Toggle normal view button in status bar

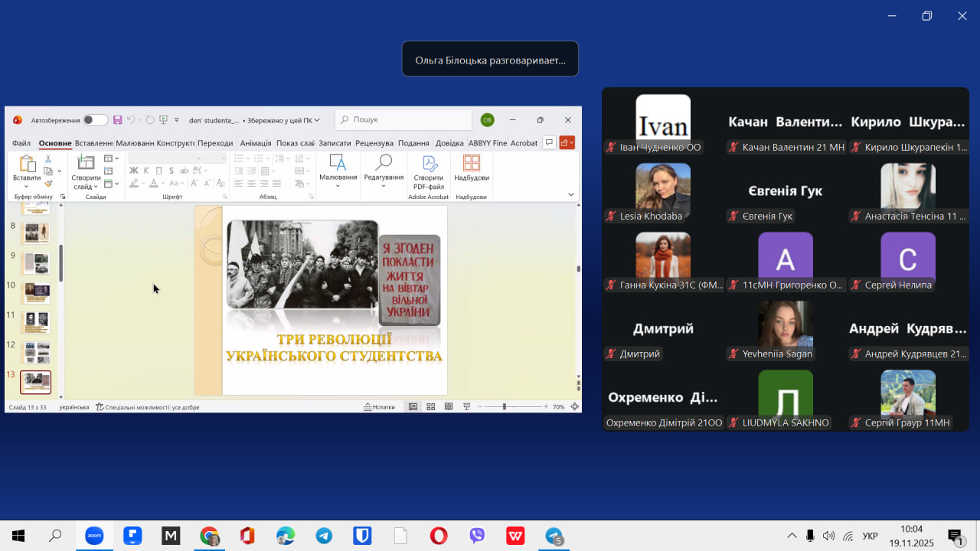click(413, 407)
